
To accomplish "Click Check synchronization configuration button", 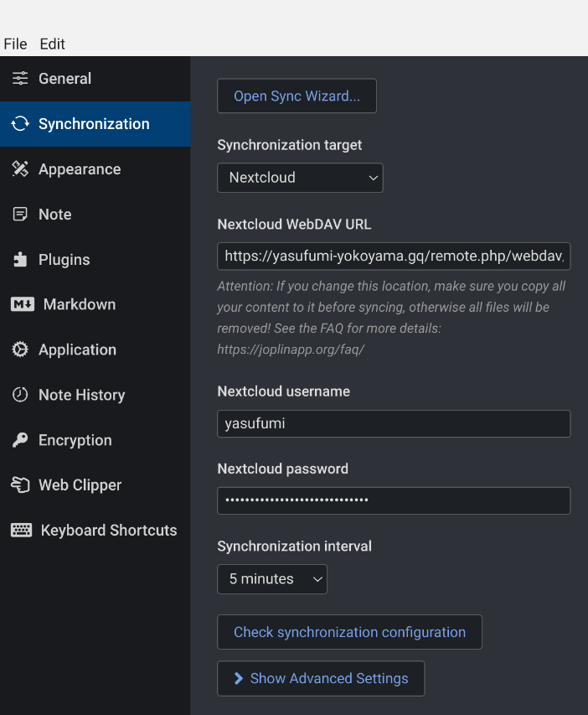I will pyautogui.click(x=349, y=632).
